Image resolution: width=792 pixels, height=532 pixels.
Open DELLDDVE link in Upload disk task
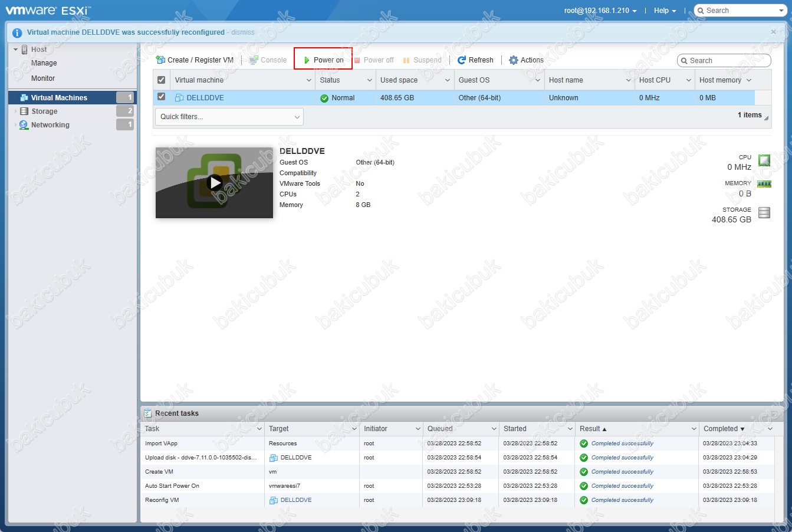[296, 458]
